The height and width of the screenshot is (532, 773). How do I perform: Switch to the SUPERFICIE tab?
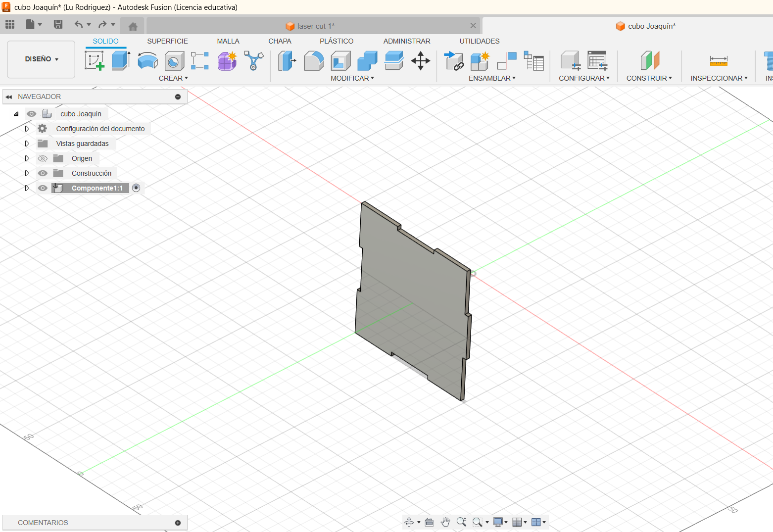[167, 41]
